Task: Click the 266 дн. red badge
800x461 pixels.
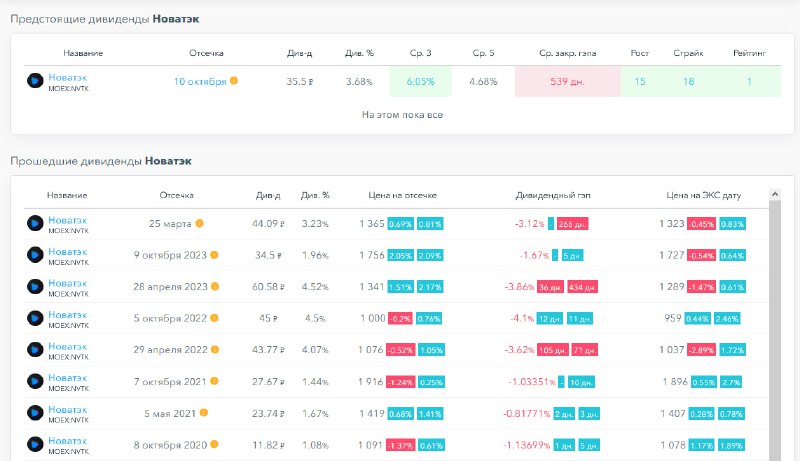Action: pos(572,224)
